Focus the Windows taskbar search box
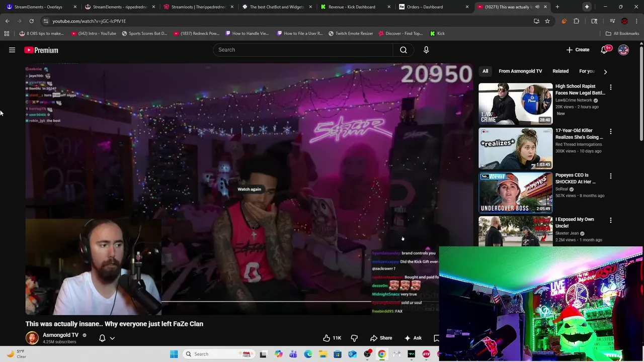 tap(218, 354)
